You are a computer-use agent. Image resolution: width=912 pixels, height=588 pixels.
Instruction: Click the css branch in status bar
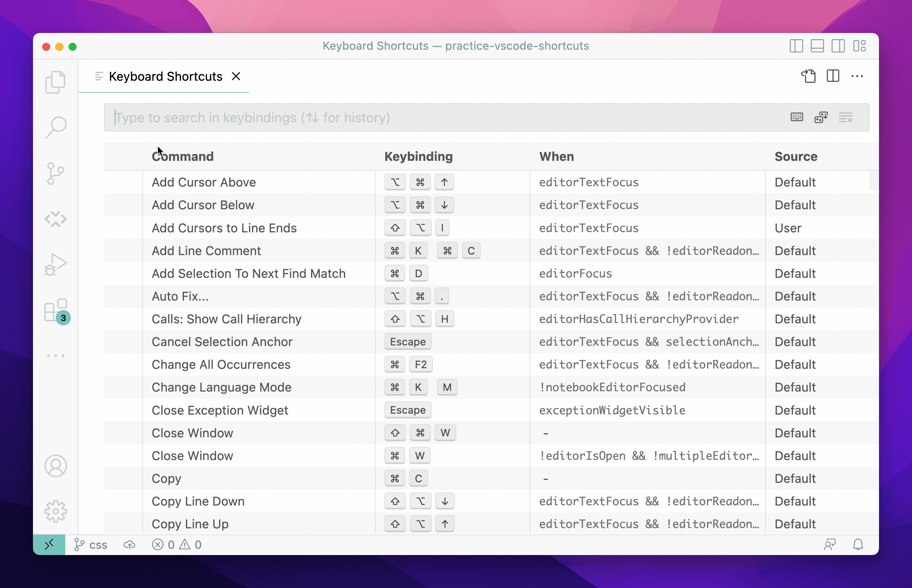coord(91,544)
